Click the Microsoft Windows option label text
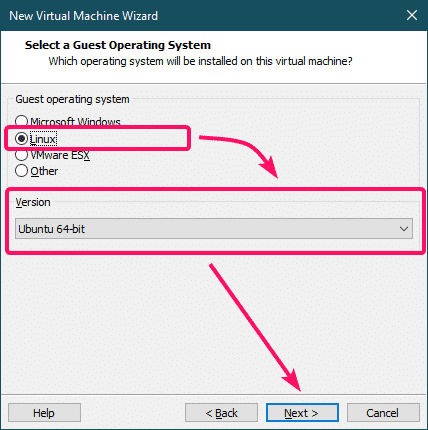Image resolution: width=428 pixels, height=430 pixels. point(75,122)
